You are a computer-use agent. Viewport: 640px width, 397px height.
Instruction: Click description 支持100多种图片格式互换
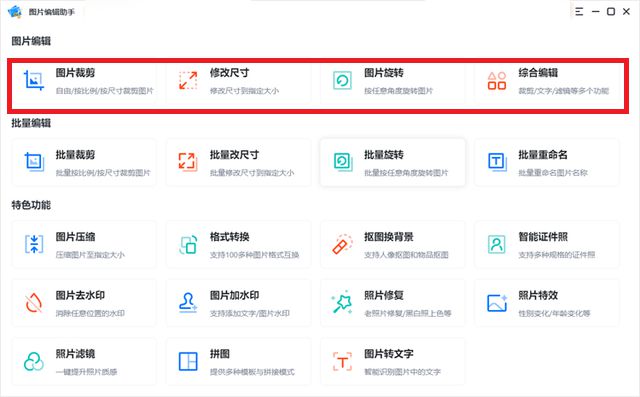pyautogui.click(x=255, y=255)
